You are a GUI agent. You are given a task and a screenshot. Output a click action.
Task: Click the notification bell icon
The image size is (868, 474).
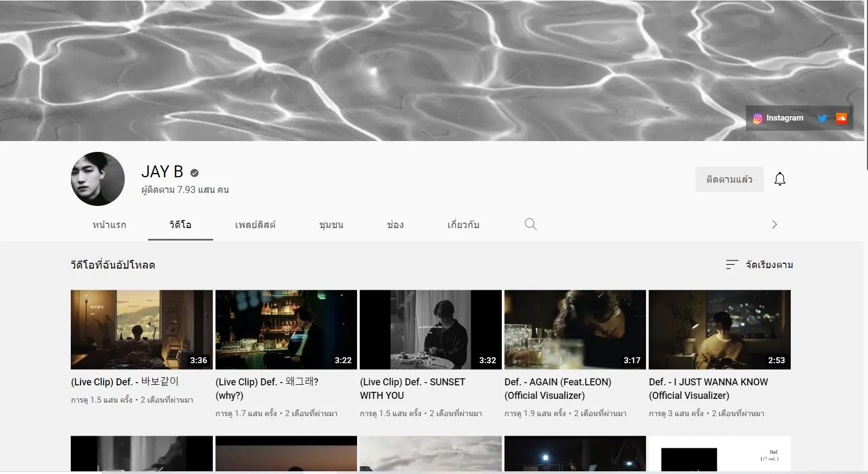click(779, 179)
